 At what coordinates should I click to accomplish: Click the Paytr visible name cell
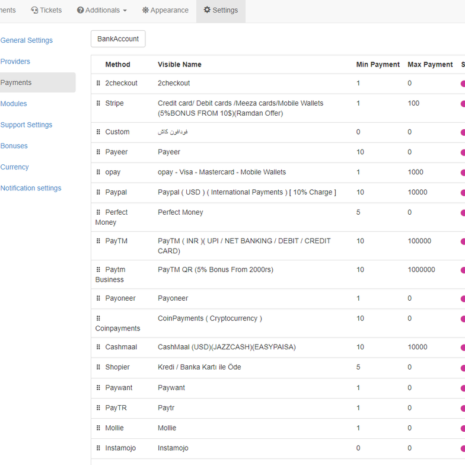[x=166, y=408]
